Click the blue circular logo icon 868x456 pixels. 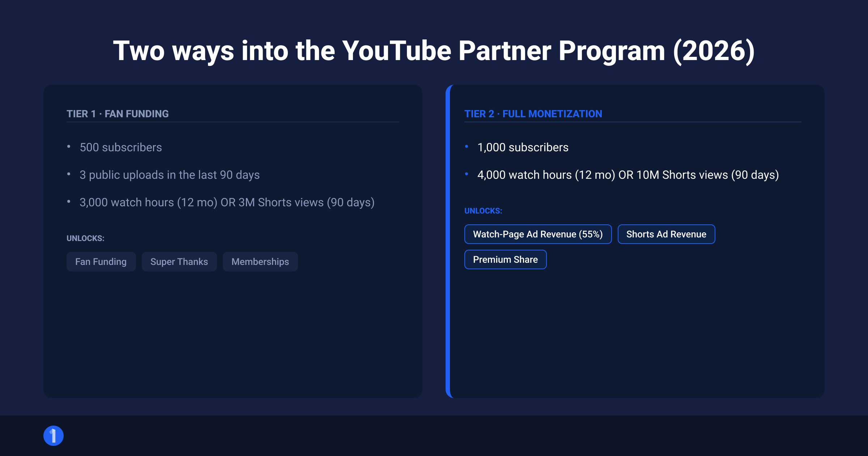54,436
